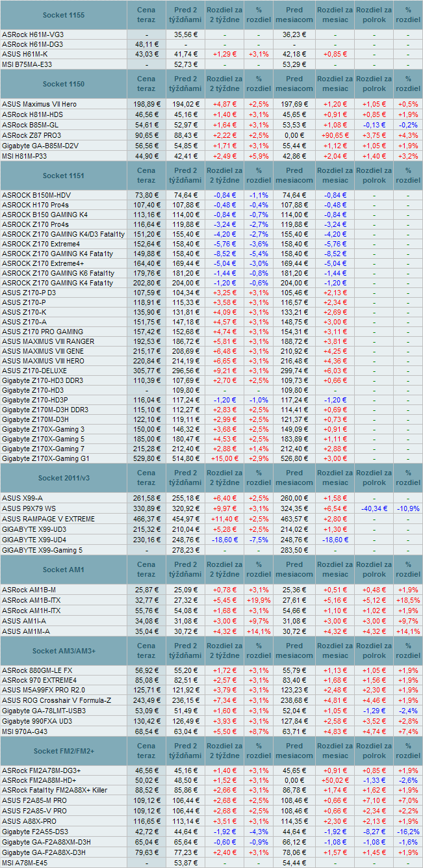Select ASROCK B150M-HDV product name

tap(36, 195)
